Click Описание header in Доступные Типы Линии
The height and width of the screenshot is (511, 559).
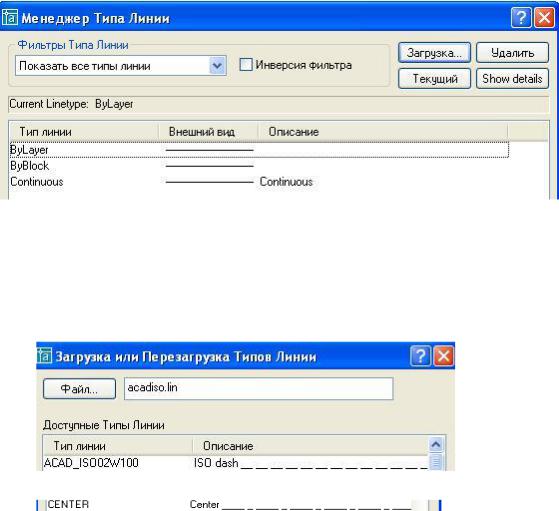[x=310, y=446]
